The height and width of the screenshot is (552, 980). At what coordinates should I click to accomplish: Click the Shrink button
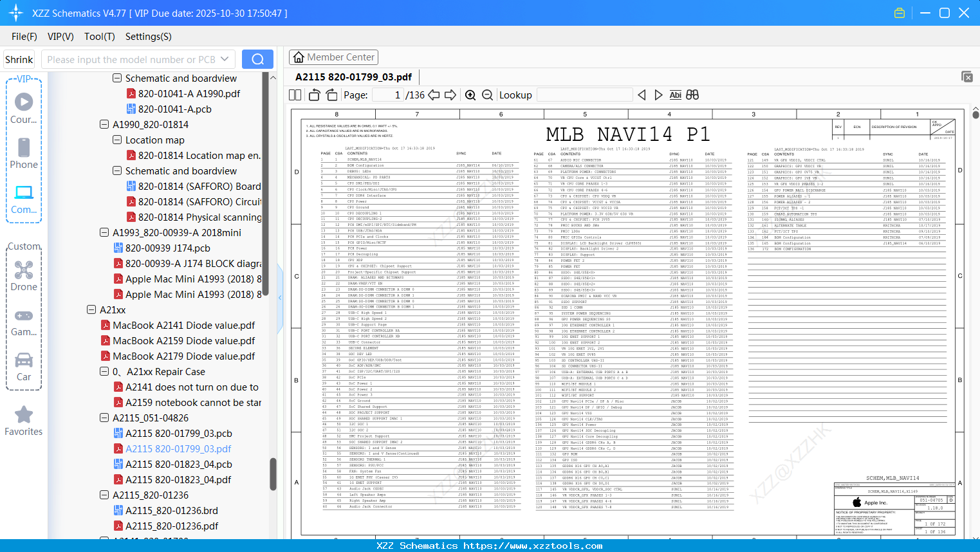(x=19, y=59)
